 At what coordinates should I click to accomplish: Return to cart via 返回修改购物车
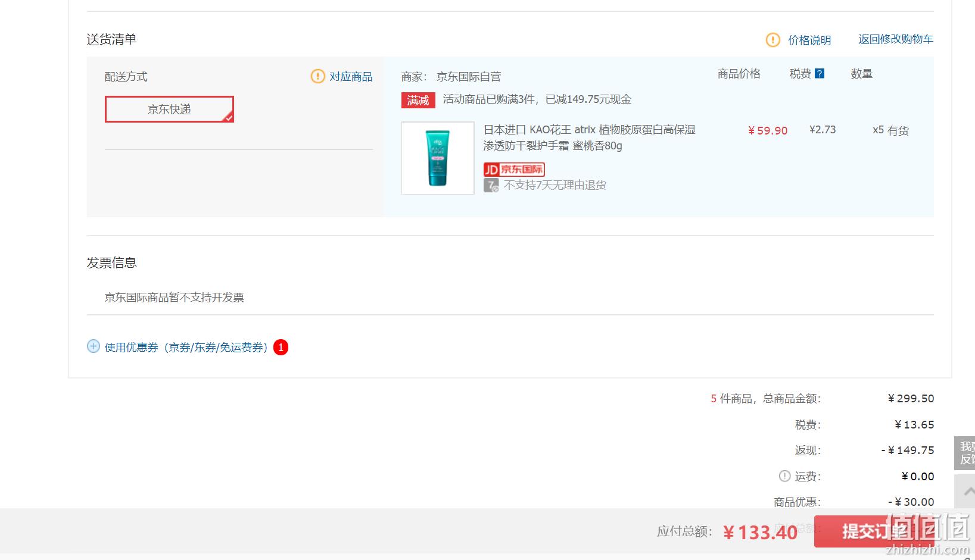click(x=896, y=39)
